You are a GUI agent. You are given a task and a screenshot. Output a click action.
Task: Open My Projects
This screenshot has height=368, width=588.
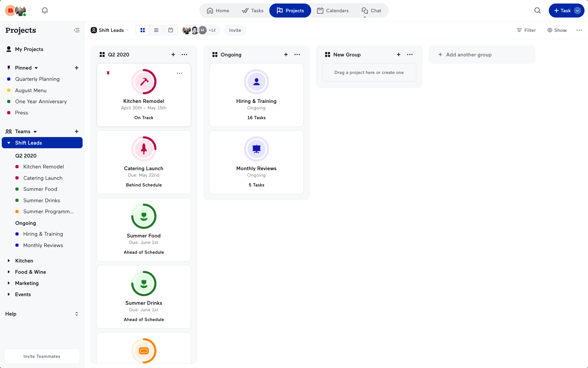coord(29,49)
